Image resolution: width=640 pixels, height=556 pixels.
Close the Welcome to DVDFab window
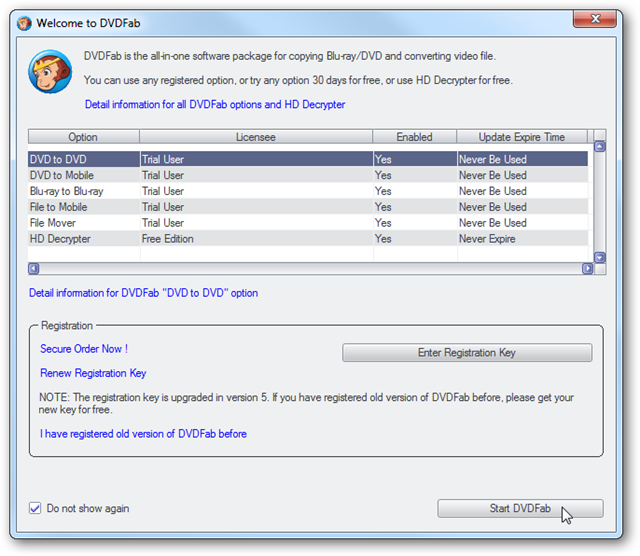(595, 19)
